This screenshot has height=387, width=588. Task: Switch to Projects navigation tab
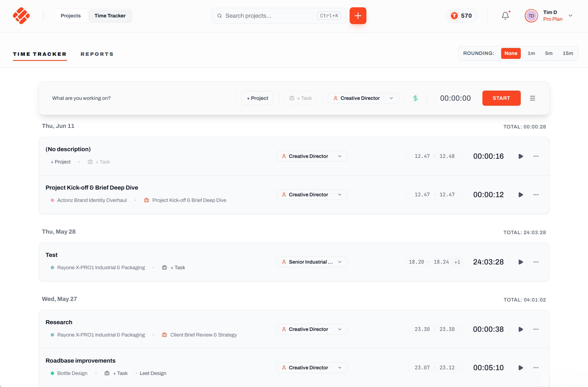(71, 16)
